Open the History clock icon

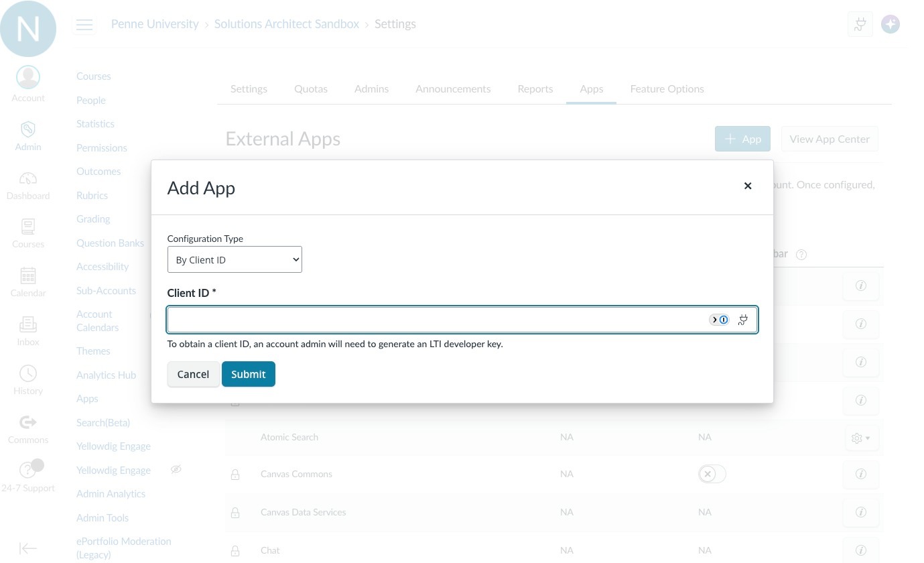pyautogui.click(x=28, y=373)
